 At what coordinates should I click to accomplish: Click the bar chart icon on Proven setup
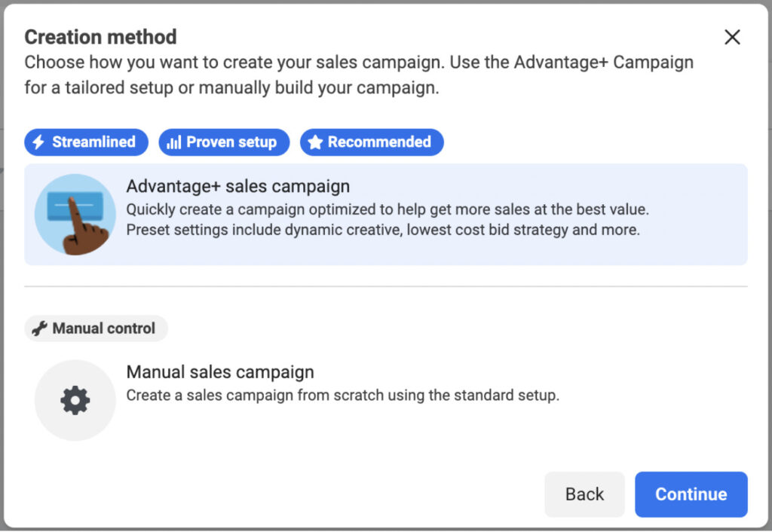[x=174, y=142]
